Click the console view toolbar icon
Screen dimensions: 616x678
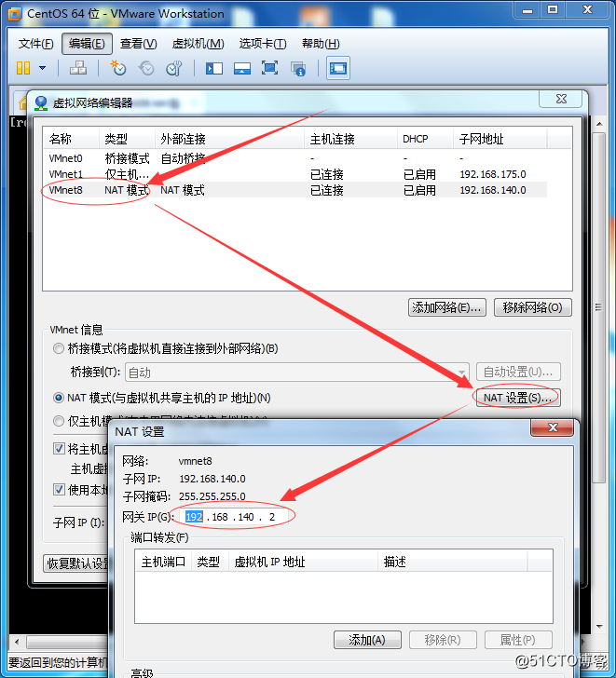338,68
